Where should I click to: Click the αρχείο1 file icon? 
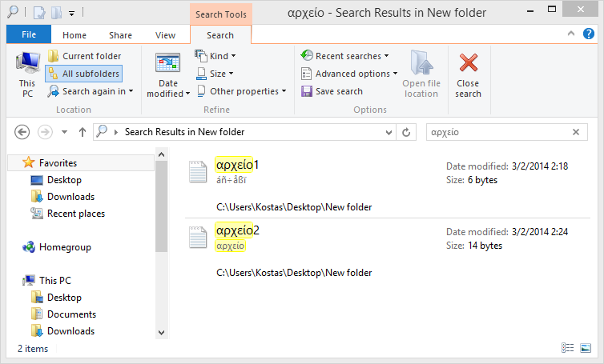[198, 171]
